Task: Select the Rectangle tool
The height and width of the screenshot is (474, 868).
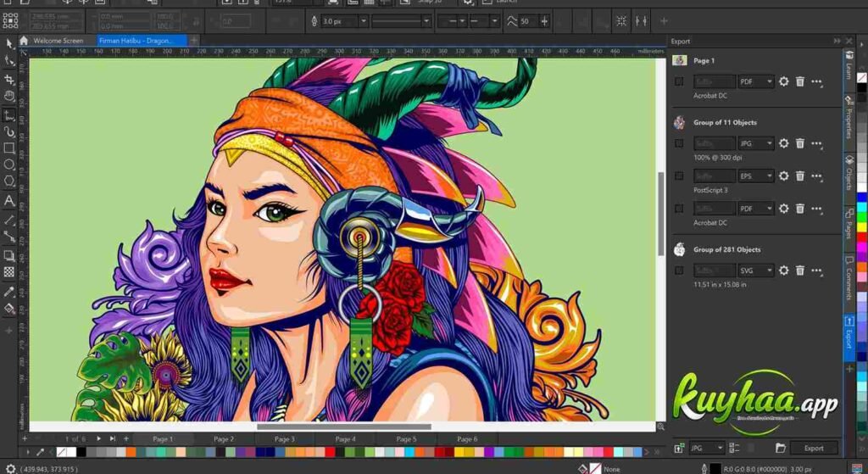Action: [x=8, y=148]
